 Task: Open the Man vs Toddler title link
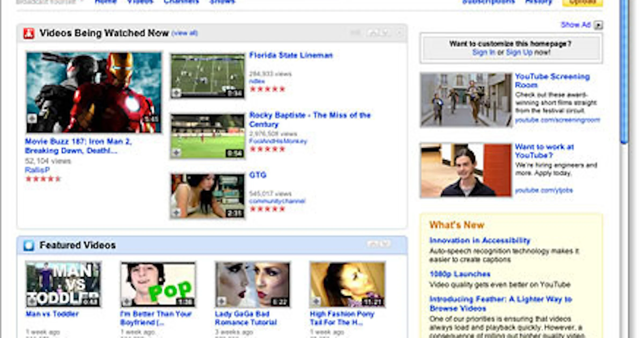point(52,314)
